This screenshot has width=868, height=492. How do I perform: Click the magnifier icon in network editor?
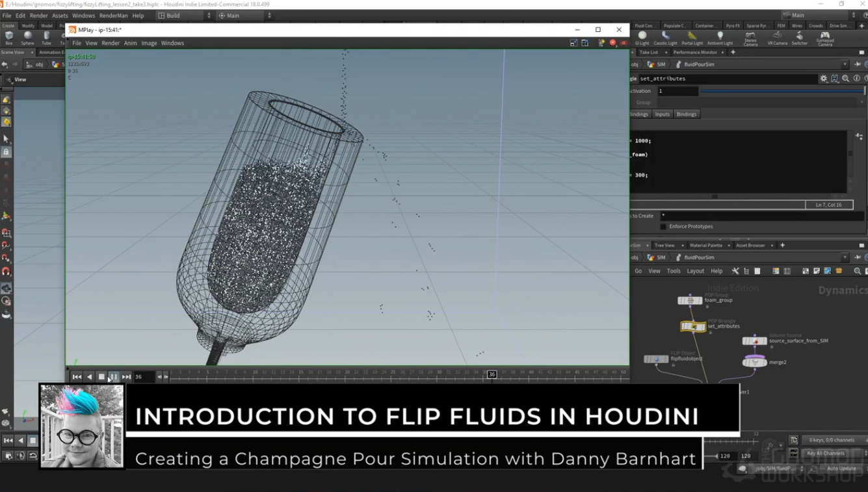tap(857, 271)
